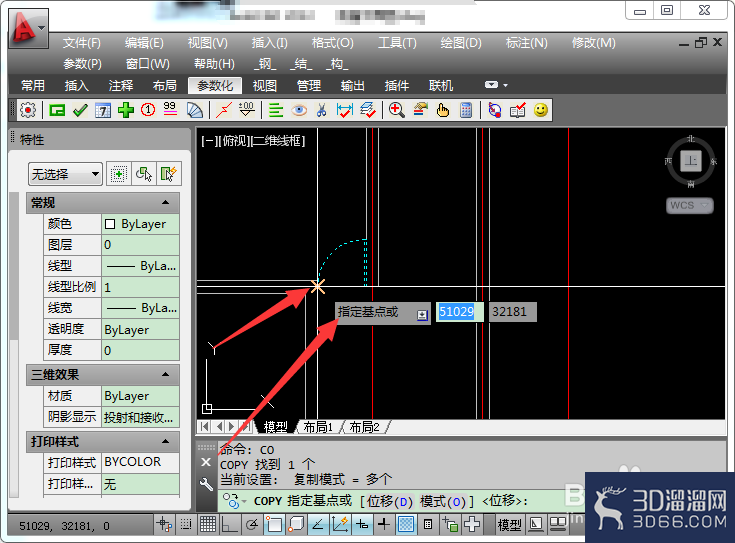
Task: Click the green plus toolbar icon
Action: pyautogui.click(x=126, y=111)
